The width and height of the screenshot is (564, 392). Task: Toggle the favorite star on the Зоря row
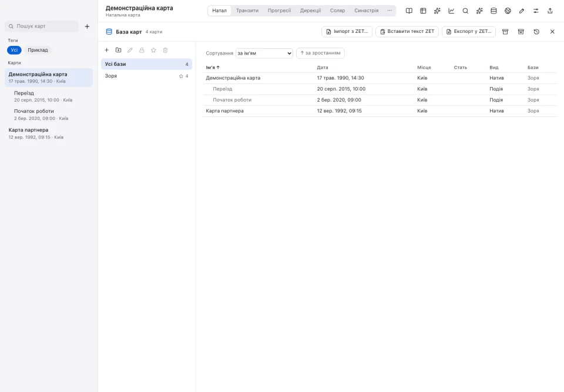pyautogui.click(x=181, y=76)
